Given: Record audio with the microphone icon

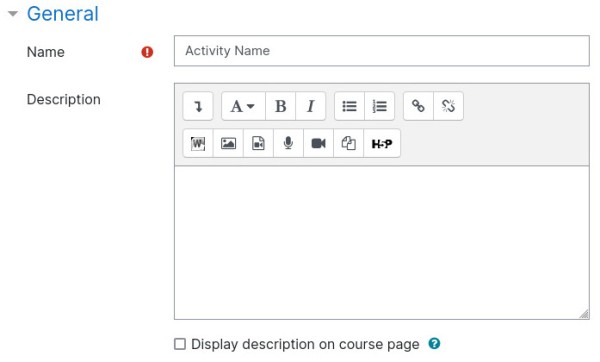Looking at the screenshot, I should (x=289, y=143).
